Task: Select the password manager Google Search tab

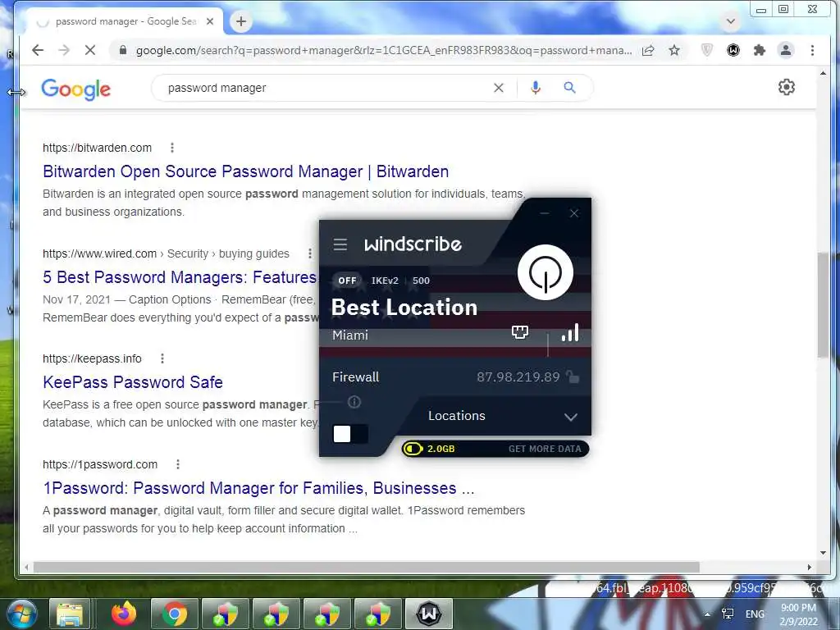Action: (x=125, y=21)
